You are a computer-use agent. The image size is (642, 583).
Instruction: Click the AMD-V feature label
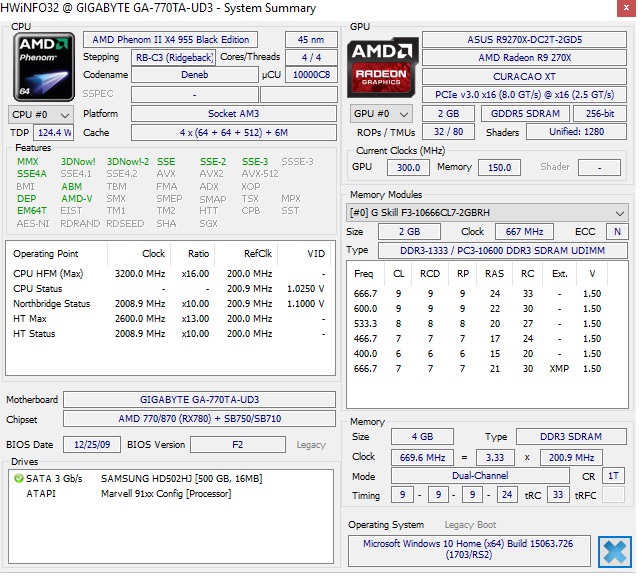coord(77,199)
